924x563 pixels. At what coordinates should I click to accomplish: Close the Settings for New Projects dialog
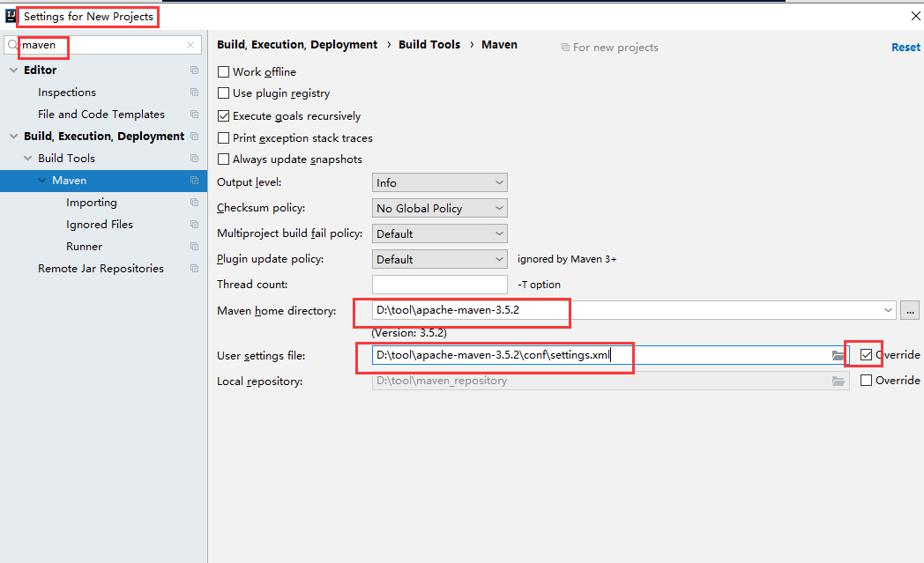[x=916, y=16]
